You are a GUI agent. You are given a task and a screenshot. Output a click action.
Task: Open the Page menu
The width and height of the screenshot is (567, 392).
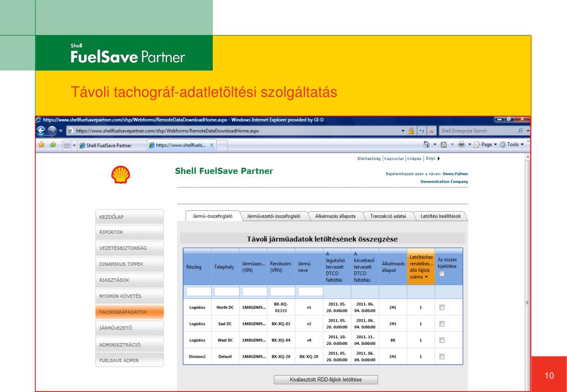486,145
